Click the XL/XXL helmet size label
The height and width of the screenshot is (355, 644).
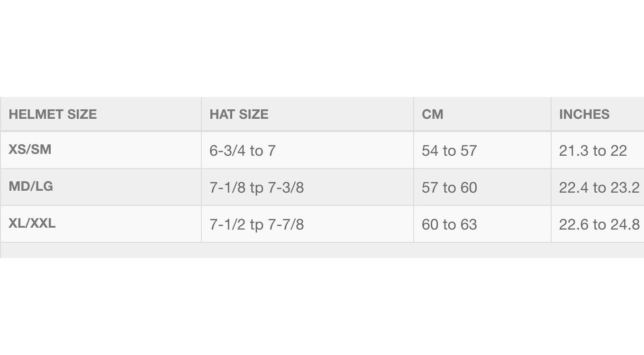32,223
